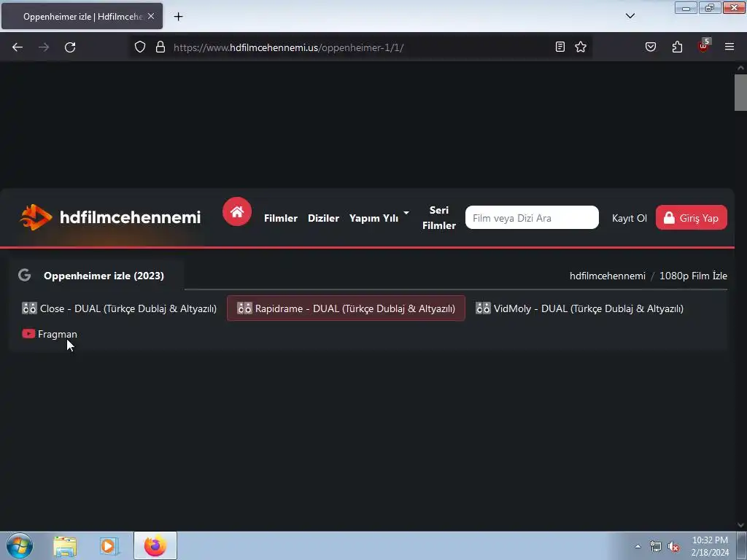Open 1080p Film İzle breadcrumb link

point(693,276)
